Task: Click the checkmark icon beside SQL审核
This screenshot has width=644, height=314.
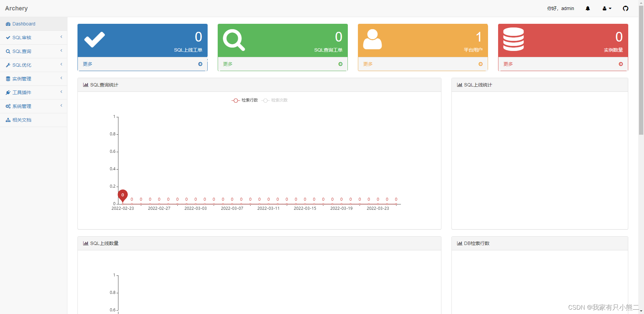Action: point(8,38)
